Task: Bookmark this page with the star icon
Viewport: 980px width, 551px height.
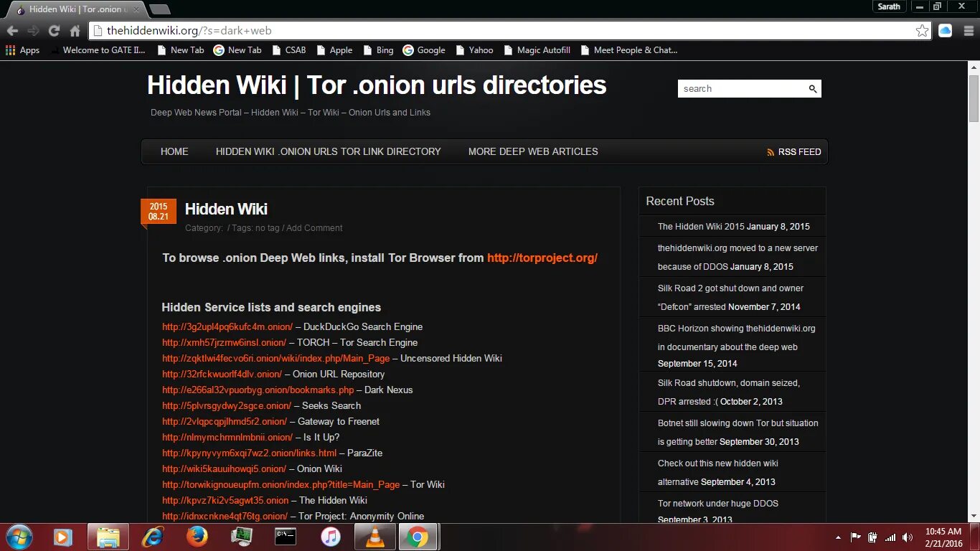Action: pos(922,31)
